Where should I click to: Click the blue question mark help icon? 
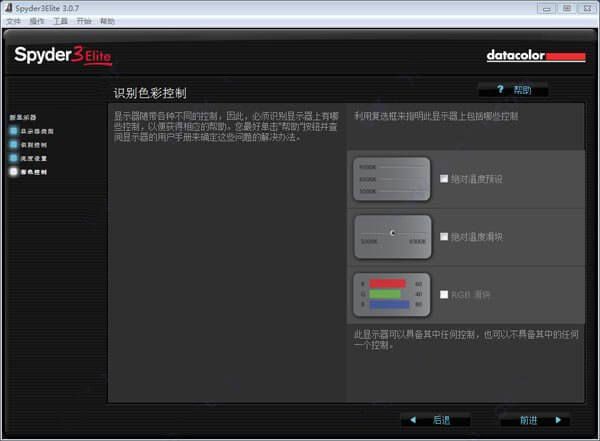[500, 90]
